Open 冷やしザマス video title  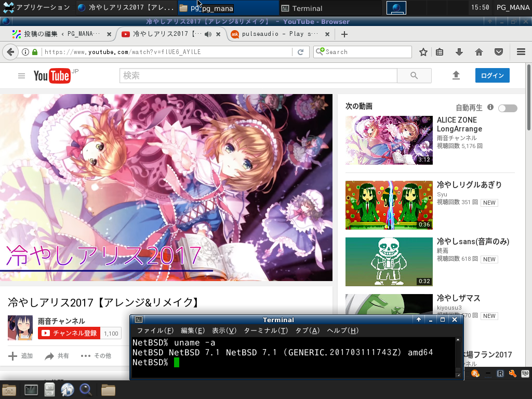458,298
